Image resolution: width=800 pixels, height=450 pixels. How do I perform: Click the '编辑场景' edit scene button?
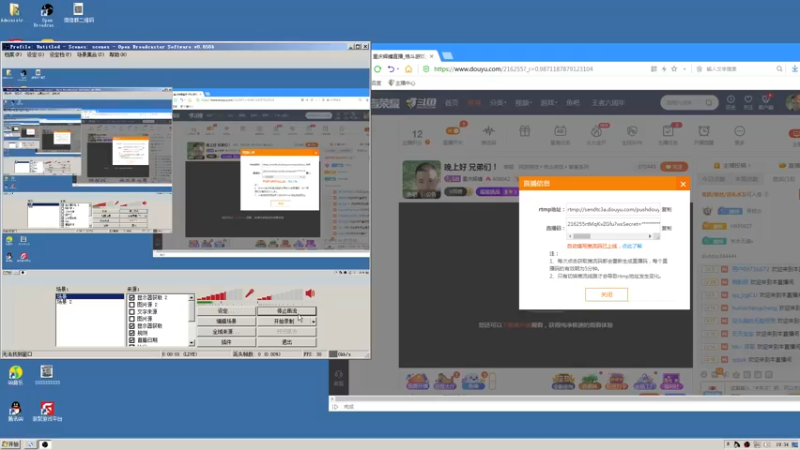click(226, 321)
